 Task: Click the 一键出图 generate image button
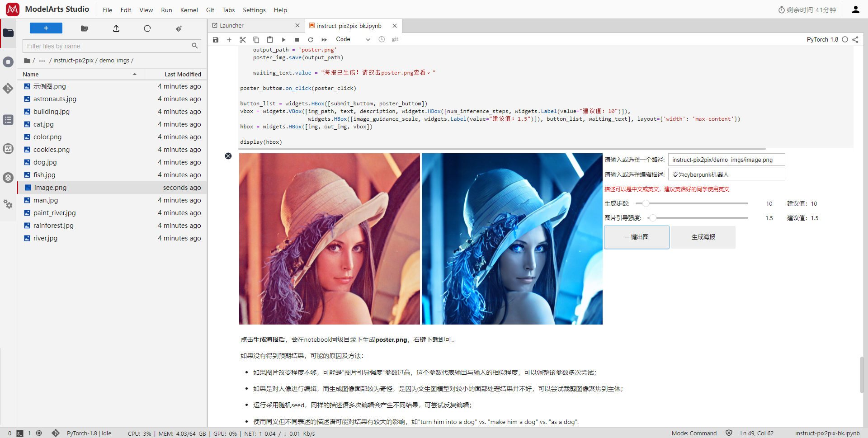tap(637, 237)
